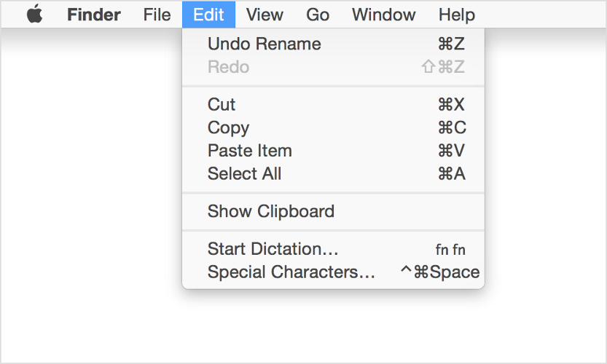
Task: Open the View menu
Action: pyautogui.click(x=265, y=15)
